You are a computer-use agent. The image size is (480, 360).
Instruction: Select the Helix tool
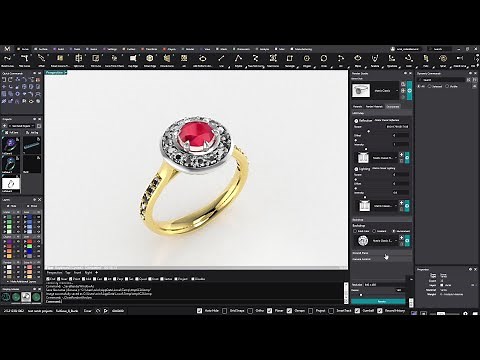point(426,60)
